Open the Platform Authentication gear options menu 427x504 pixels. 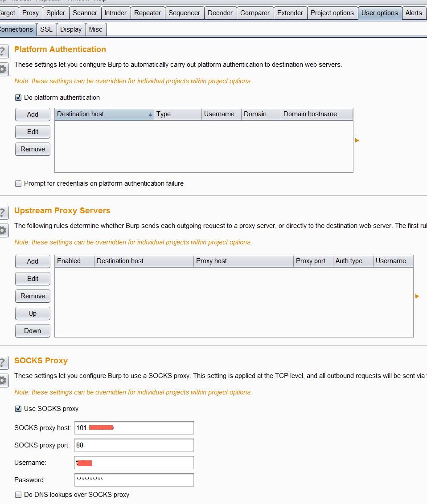tap(3, 69)
